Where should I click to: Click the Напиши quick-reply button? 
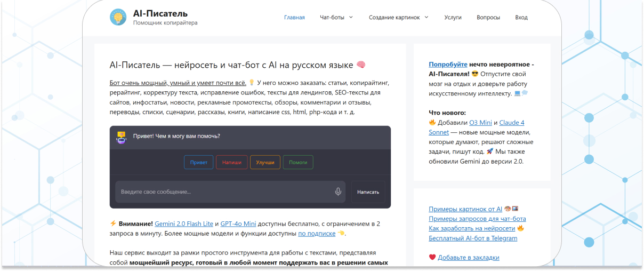[x=232, y=162]
